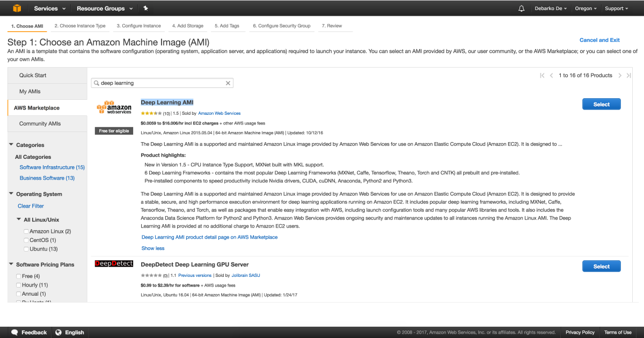The height and width of the screenshot is (338, 644).
Task: Click the deep learning search field
Action: click(x=161, y=83)
